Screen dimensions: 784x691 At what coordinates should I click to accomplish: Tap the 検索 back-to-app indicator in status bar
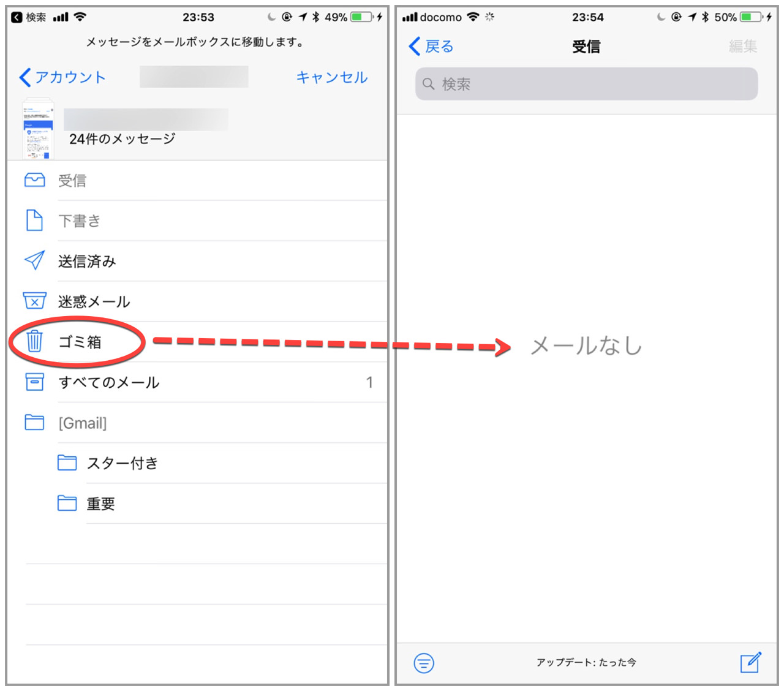pos(29,17)
